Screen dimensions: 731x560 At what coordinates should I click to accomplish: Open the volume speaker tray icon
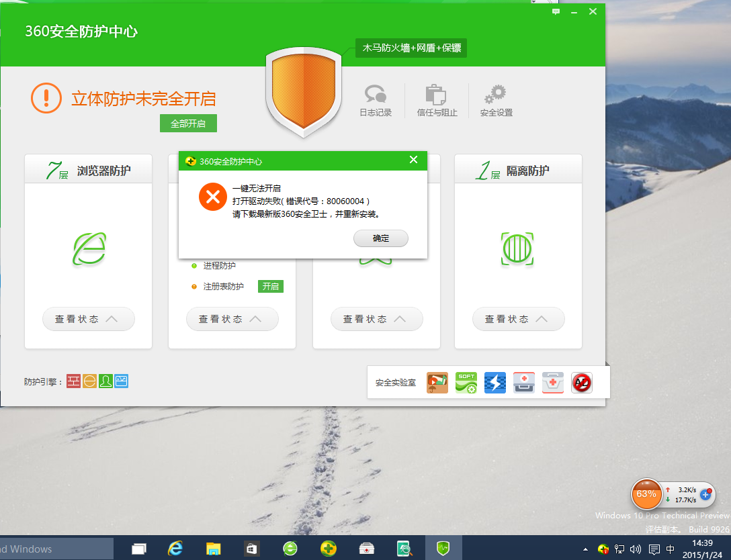click(636, 549)
